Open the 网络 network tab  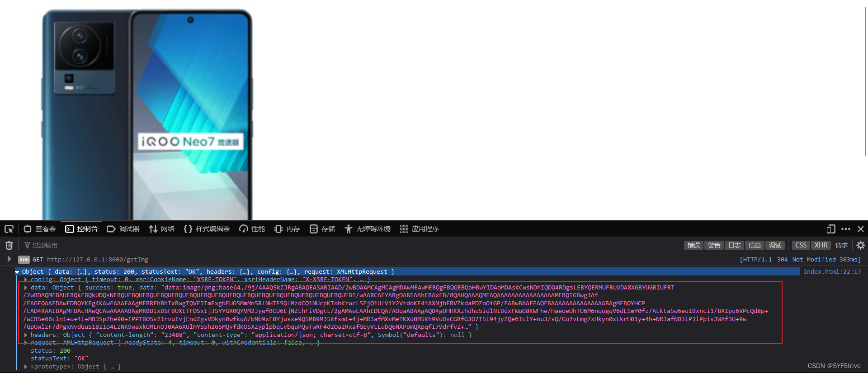coord(161,229)
